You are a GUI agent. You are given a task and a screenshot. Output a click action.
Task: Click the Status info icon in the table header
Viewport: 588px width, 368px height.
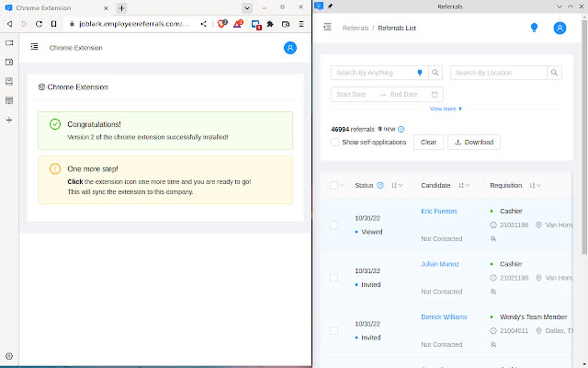[380, 185]
